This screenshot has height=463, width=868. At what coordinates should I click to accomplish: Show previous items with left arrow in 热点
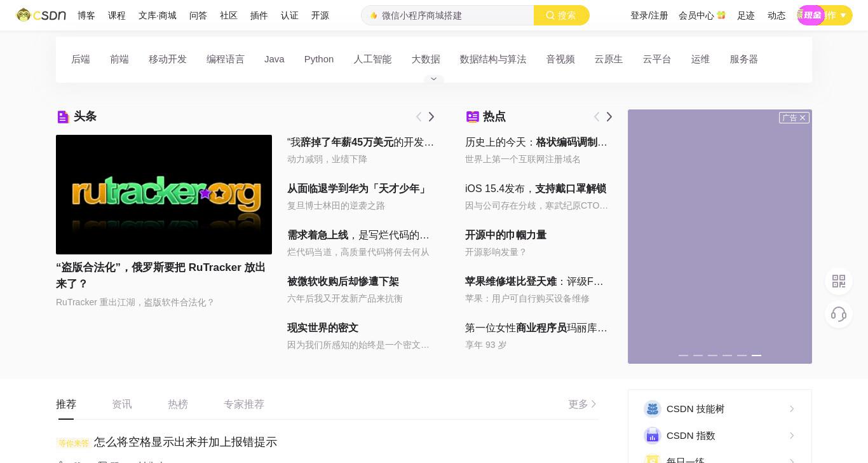[x=597, y=116]
